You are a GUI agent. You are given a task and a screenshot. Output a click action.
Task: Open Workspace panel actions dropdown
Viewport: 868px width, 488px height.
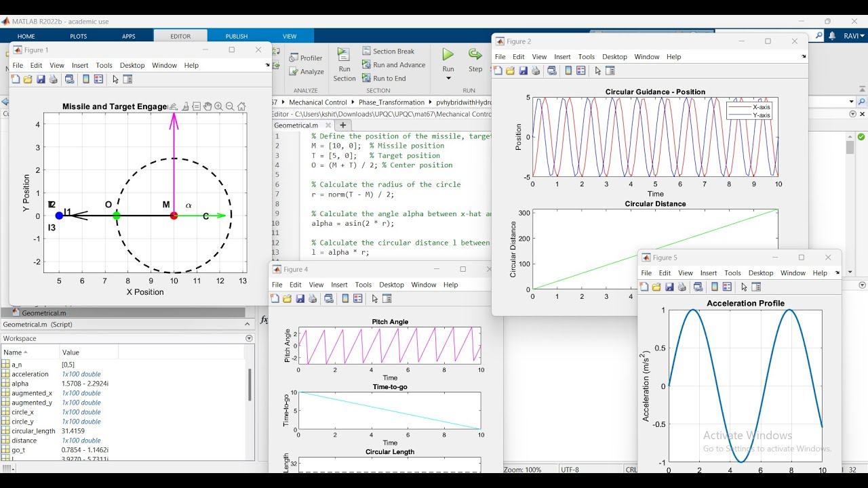point(249,338)
